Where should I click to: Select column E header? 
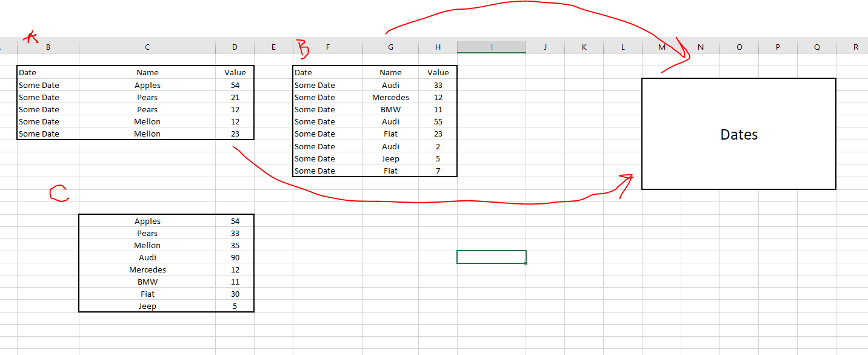coord(273,47)
